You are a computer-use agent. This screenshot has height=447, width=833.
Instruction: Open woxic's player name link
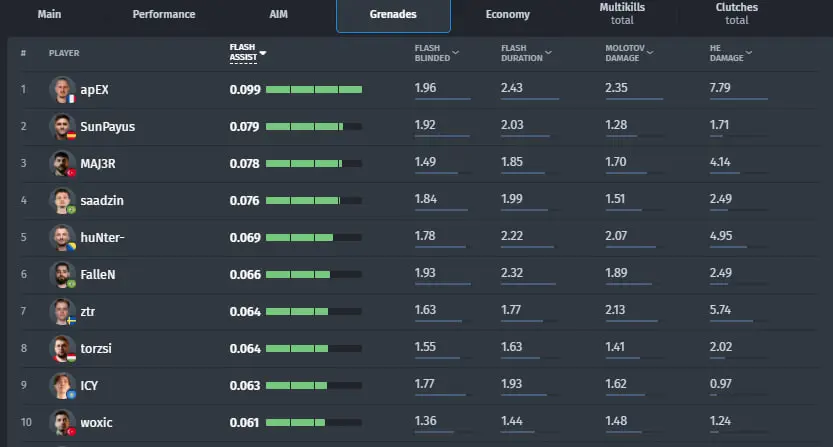pyautogui.click(x=97, y=423)
